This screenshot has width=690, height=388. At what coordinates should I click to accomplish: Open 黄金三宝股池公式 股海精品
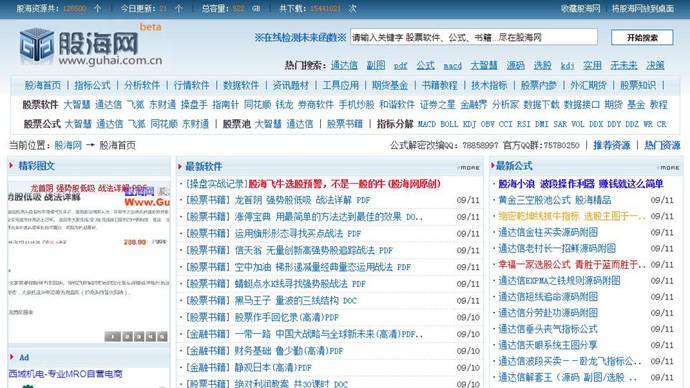coord(554,200)
